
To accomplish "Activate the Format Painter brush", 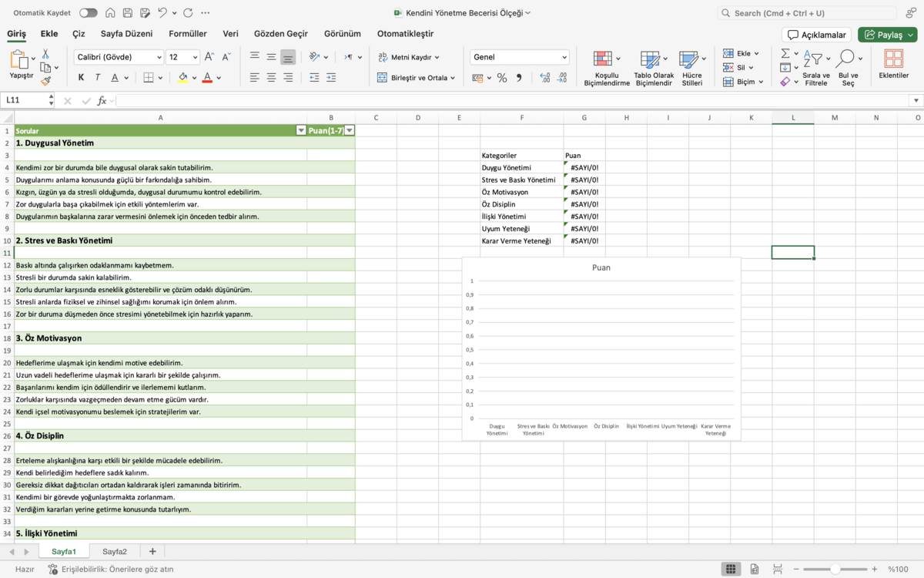I will click(45, 80).
